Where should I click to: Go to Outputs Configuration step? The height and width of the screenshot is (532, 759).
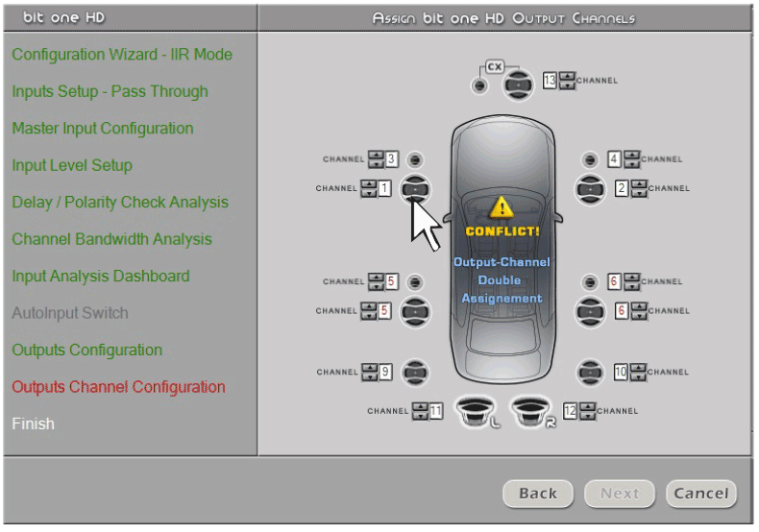pos(87,350)
